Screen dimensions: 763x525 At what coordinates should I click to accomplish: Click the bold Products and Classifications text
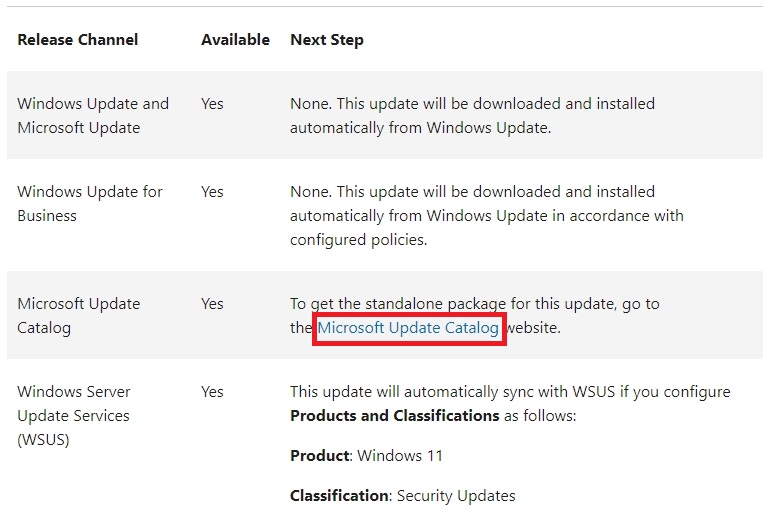click(x=394, y=415)
